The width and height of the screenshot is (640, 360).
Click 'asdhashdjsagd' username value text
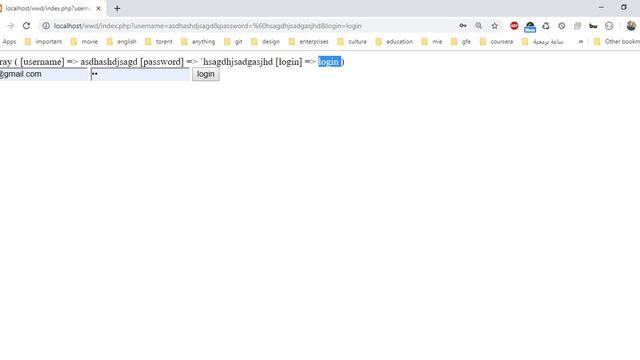pos(109,62)
